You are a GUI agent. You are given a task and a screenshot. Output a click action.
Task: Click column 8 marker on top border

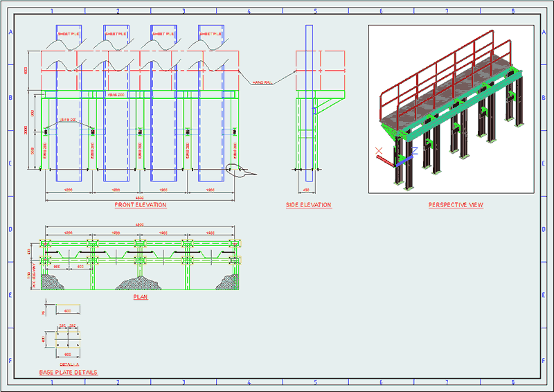point(513,11)
